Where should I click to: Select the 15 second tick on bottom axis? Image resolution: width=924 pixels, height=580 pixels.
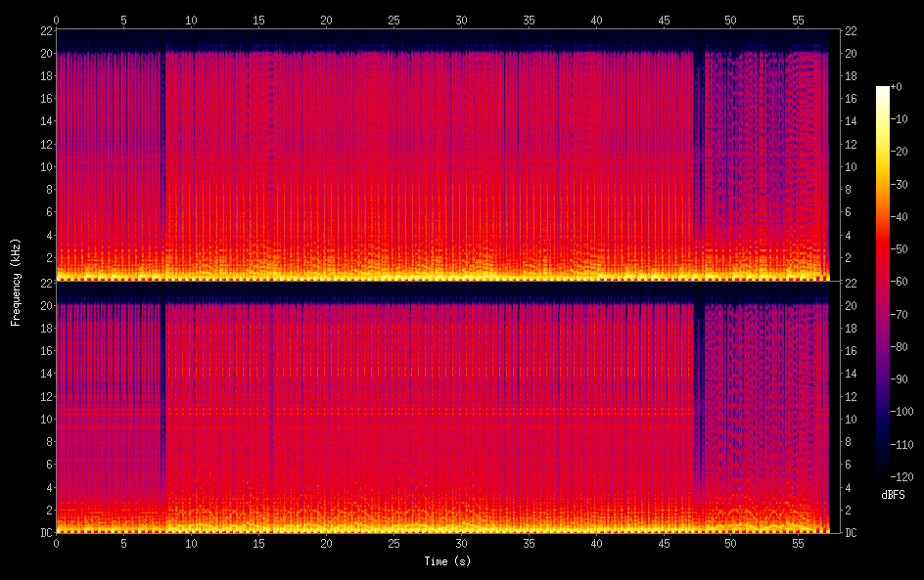pyautogui.click(x=258, y=542)
